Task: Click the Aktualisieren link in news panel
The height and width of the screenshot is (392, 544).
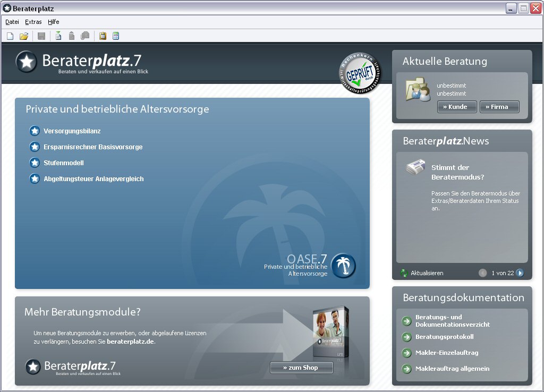Action: click(x=427, y=273)
